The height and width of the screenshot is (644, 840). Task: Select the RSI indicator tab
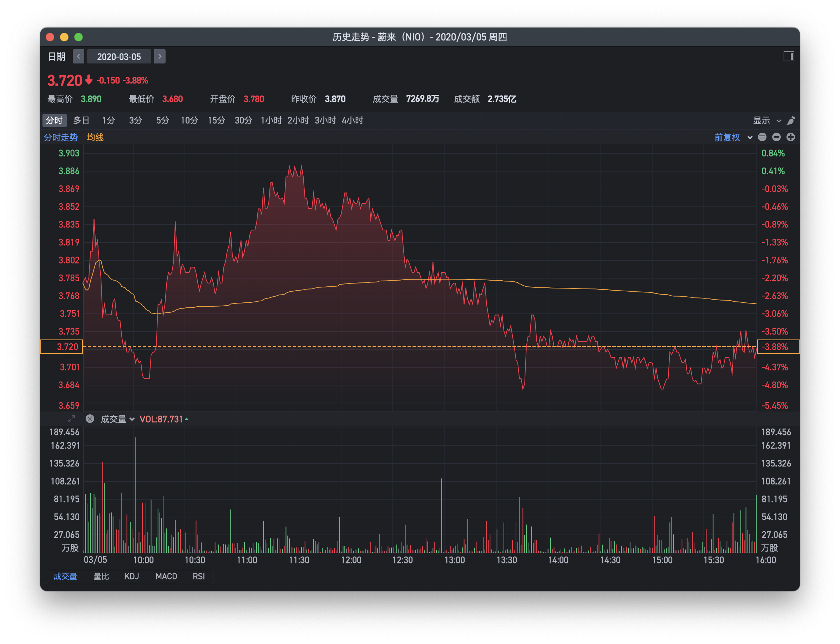[x=198, y=576]
